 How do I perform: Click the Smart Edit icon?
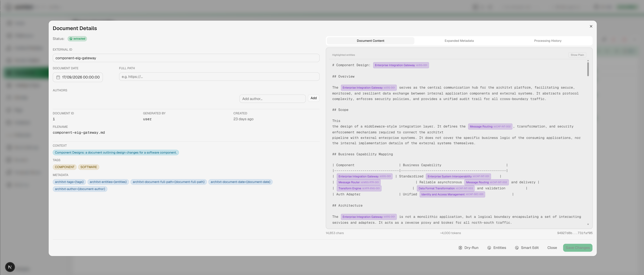517,248
